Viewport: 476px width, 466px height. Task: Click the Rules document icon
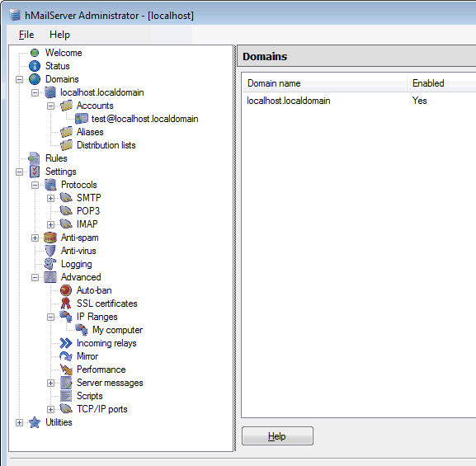(35, 158)
